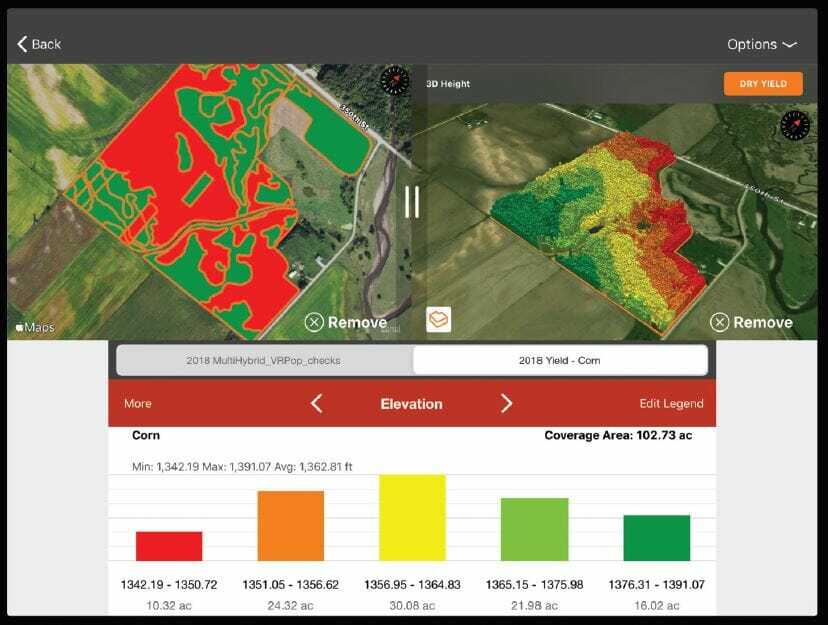Viewport: 828px width, 625px height.
Task: Open the Options dropdown menu
Action: pyautogui.click(x=761, y=44)
